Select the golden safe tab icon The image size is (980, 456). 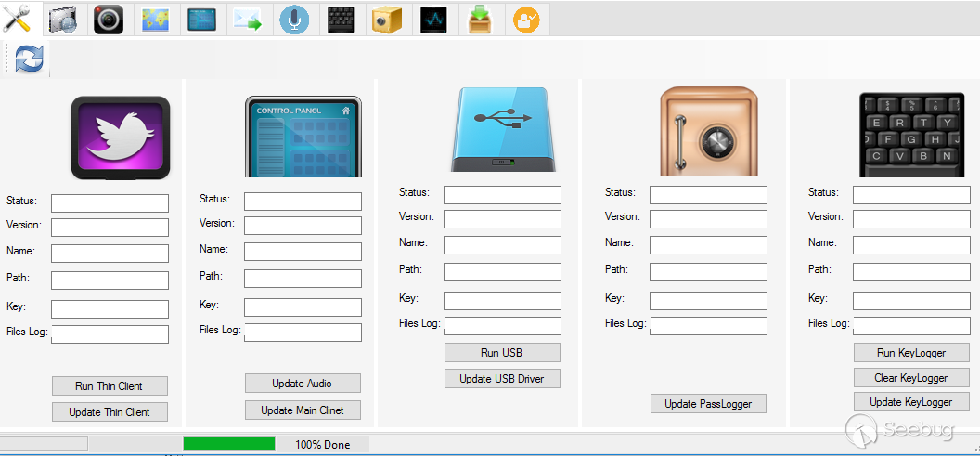[386, 20]
